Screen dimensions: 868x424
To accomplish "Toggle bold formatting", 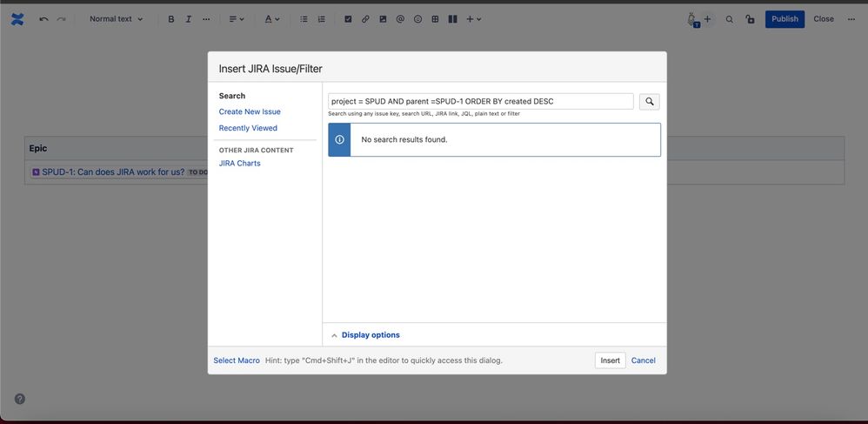I will pos(171,19).
